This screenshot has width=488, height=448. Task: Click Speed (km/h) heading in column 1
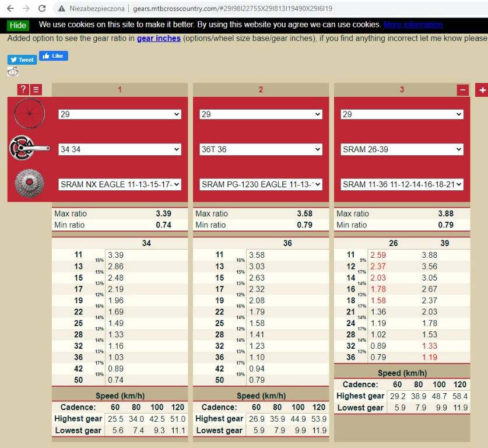point(120,395)
